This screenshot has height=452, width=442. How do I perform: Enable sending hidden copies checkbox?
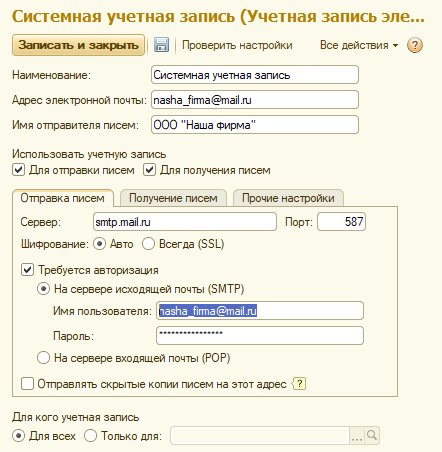[27, 384]
